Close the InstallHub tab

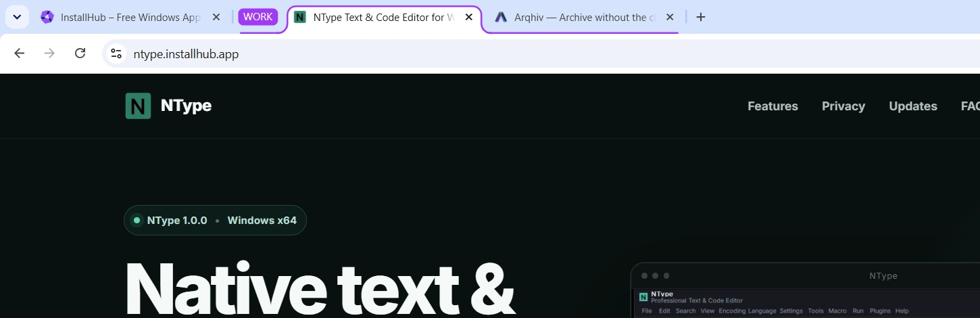click(x=216, y=18)
